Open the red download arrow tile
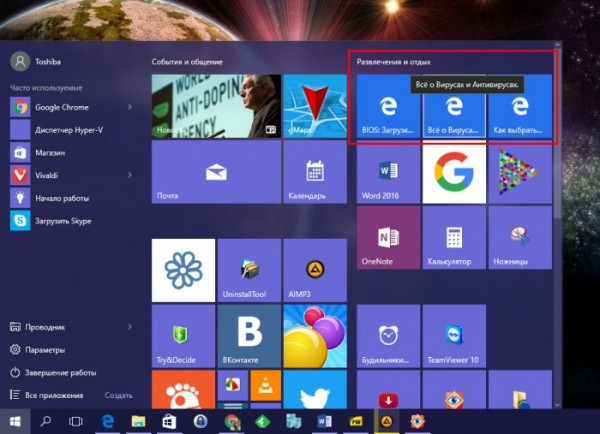Screen dimensions: 600x434 point(388,389)
